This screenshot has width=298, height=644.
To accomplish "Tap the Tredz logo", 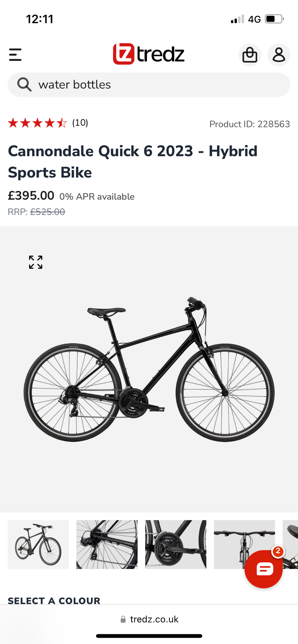I will (149, 54).
